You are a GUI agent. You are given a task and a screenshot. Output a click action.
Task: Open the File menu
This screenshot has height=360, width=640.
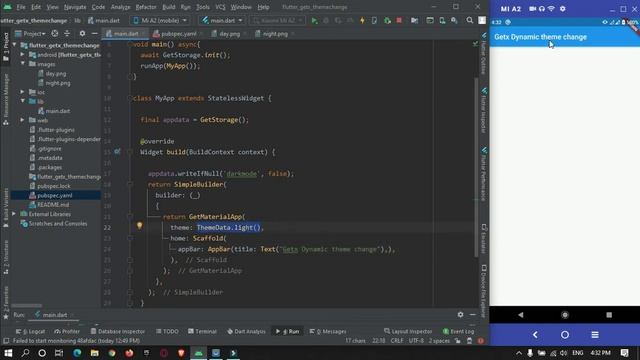point(21,7)
